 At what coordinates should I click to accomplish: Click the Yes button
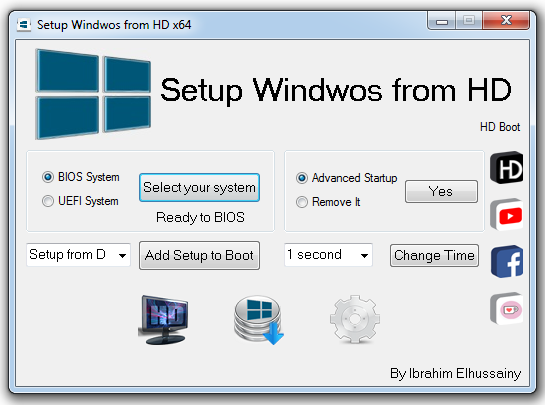point(441,191)
